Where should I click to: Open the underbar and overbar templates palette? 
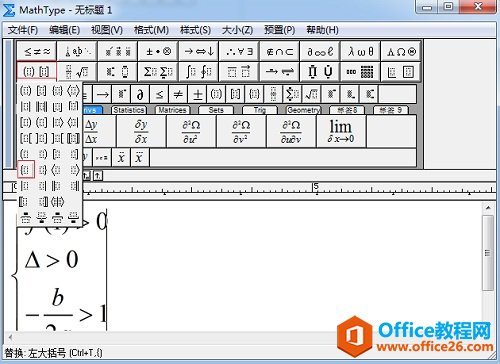(x=239, y=71)
